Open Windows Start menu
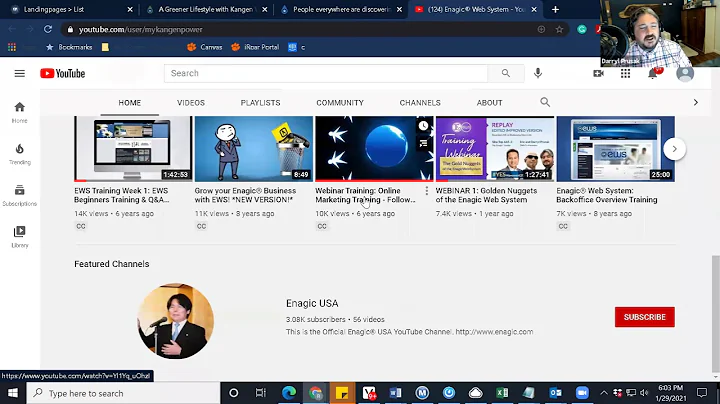 click(12, 393)
